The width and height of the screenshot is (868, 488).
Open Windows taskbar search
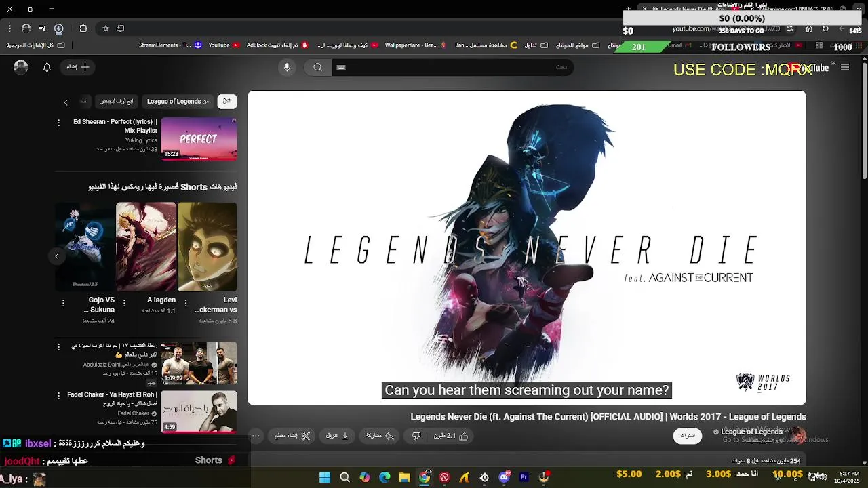click(344, 477)
